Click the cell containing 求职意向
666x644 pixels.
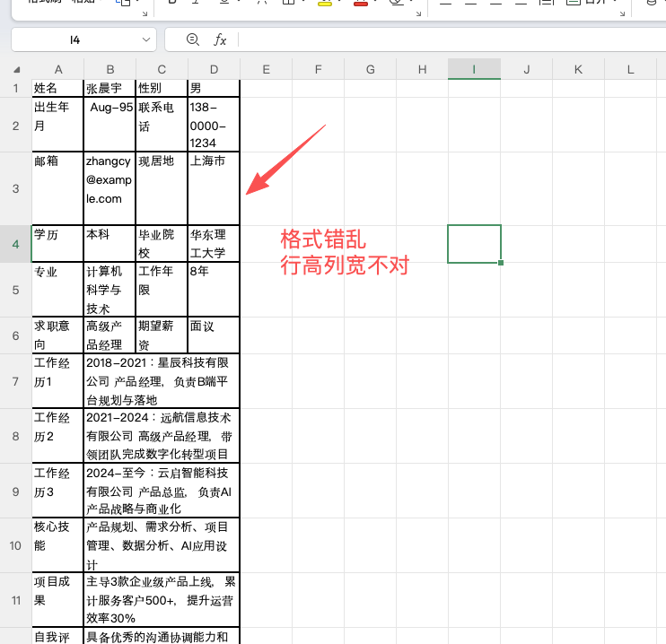(57, 335)
